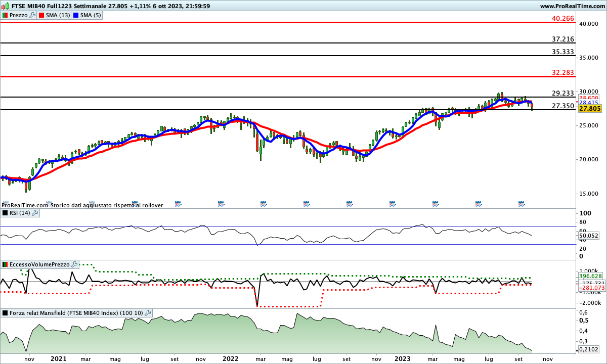Viewport: 607px width, 364px height.
Task: Click the black RSI (14) color swatch
Action: pyautogui.click(x=5, y=213)
